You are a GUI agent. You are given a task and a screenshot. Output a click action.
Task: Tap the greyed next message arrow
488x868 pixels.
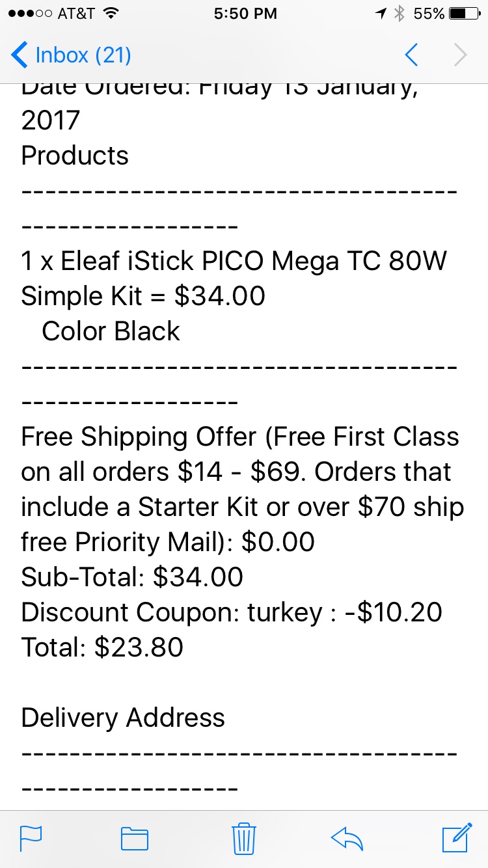click(x=460, y=55)
